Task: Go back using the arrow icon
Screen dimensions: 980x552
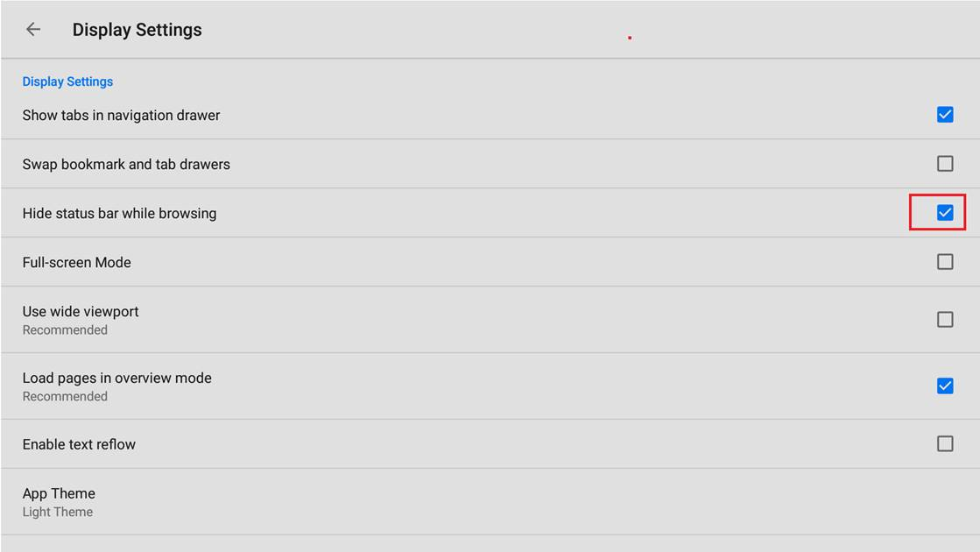Action: click(33, 30)
